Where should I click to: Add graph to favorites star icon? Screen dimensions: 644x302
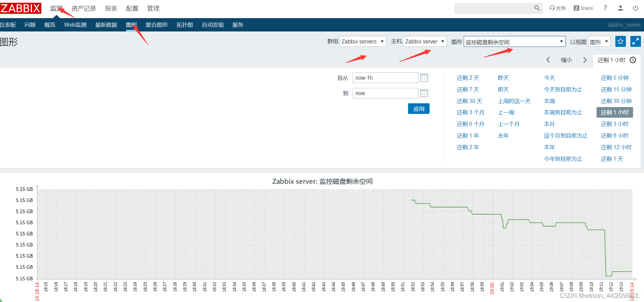(620, 41)
